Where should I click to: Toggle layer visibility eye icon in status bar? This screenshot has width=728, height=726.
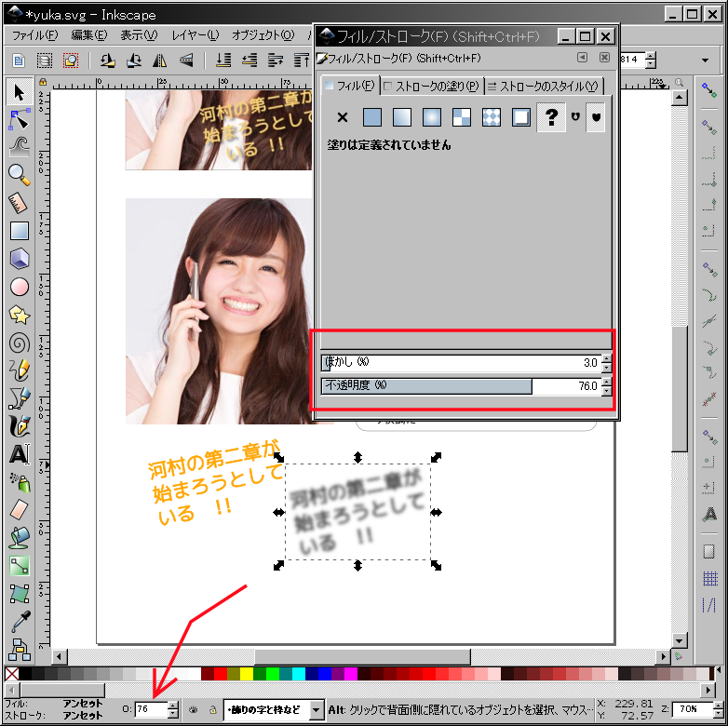[193, 709]
